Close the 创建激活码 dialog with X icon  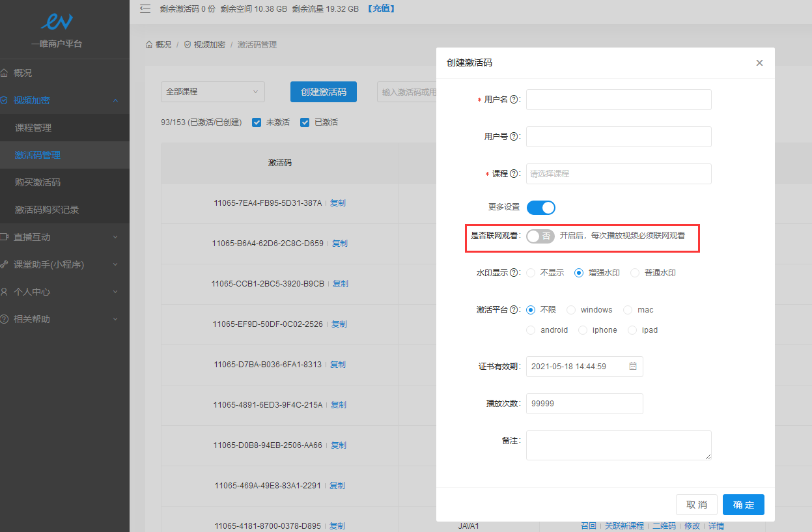click(x=759, y=63)
